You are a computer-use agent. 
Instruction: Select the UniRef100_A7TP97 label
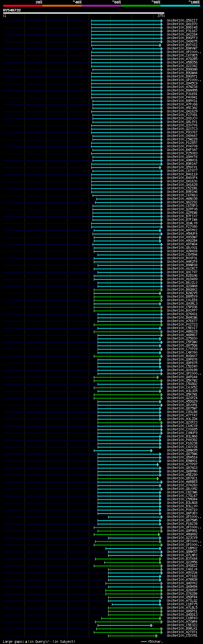click(x=182, y=464)
